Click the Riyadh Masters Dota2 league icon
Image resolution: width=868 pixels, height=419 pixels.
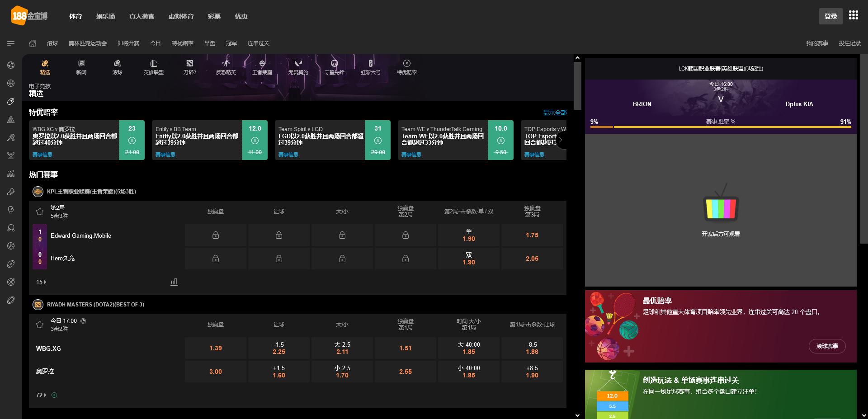coord(38,305)
